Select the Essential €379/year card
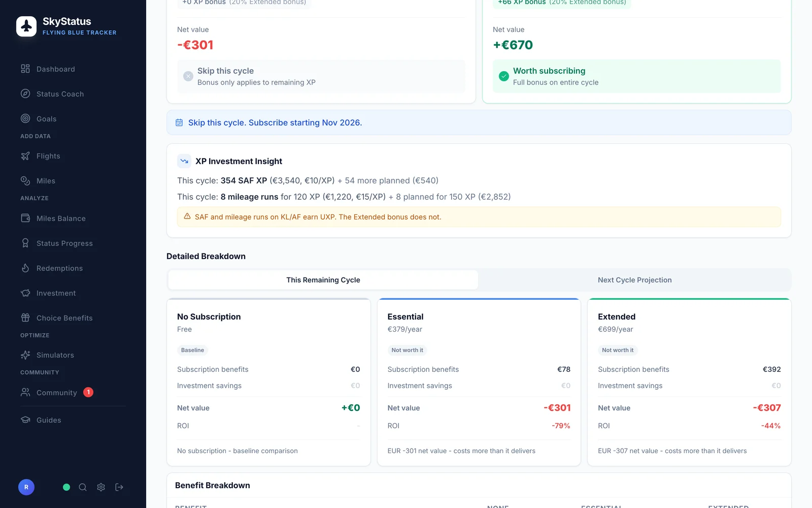The image size is (812, 508). [x=479, y=382]
